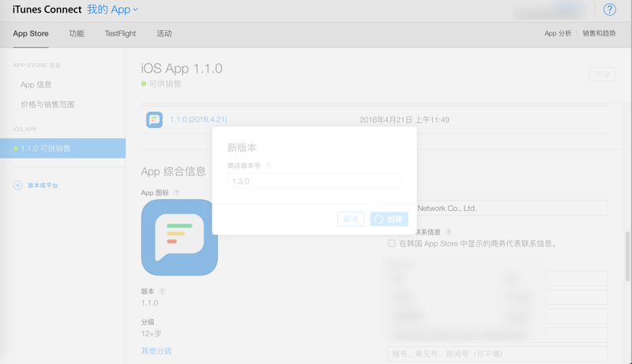
Task: Click the plus icon for 版本或平台
Action: pyautogui.click(x=17, y=186)
